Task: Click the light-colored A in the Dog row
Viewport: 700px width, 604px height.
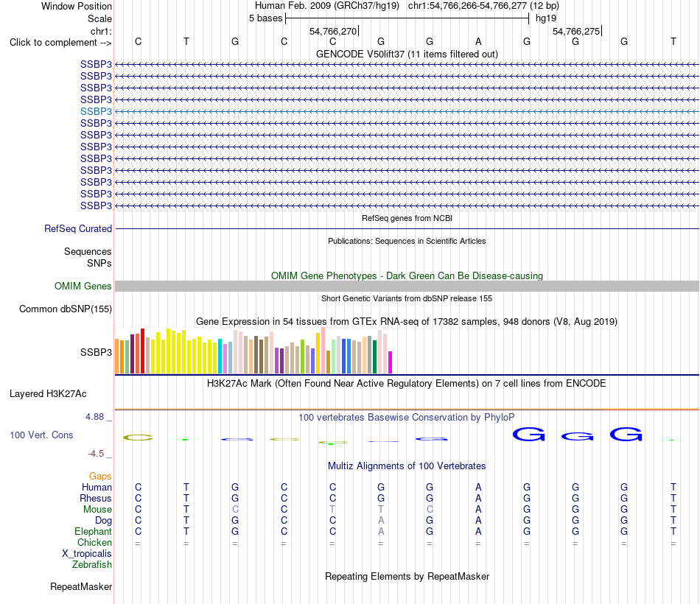Action: click(x=381, y=521)
